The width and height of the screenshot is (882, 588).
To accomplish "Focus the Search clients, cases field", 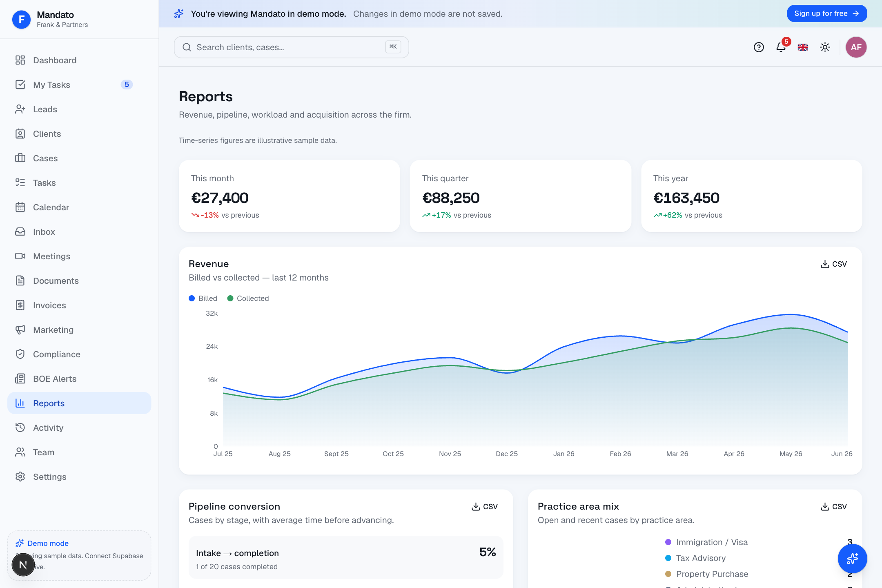I will click(291, 47).
